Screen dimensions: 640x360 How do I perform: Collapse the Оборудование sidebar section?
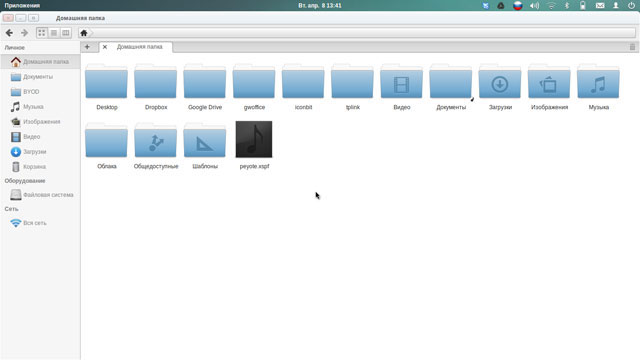tap(25, 181)
